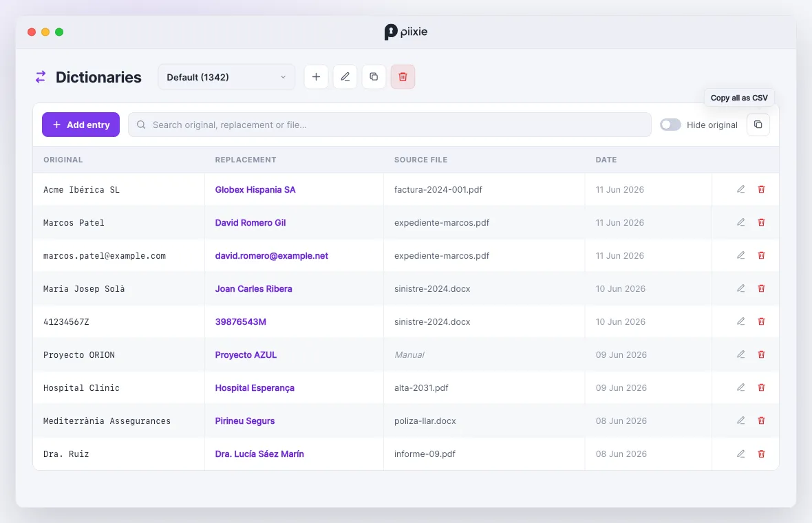Click the Manual source label
The width and height of the screenshot is (812, 523).
409,354
